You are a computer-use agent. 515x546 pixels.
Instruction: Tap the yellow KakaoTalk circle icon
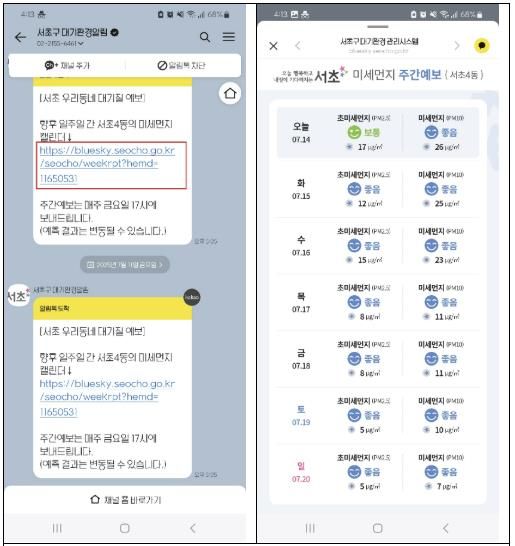[482, 45]
